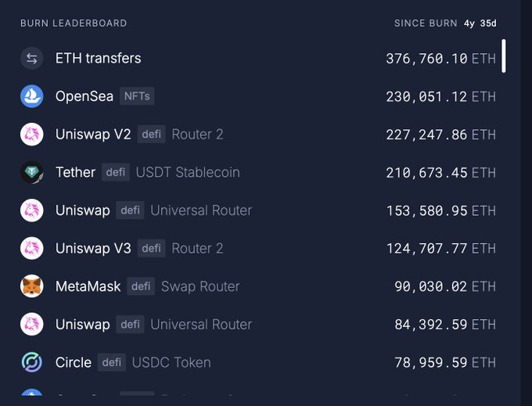
Task: Open the OpenSea leaderboard entry name
Action: pyautogui.click(x=84, y=96)
